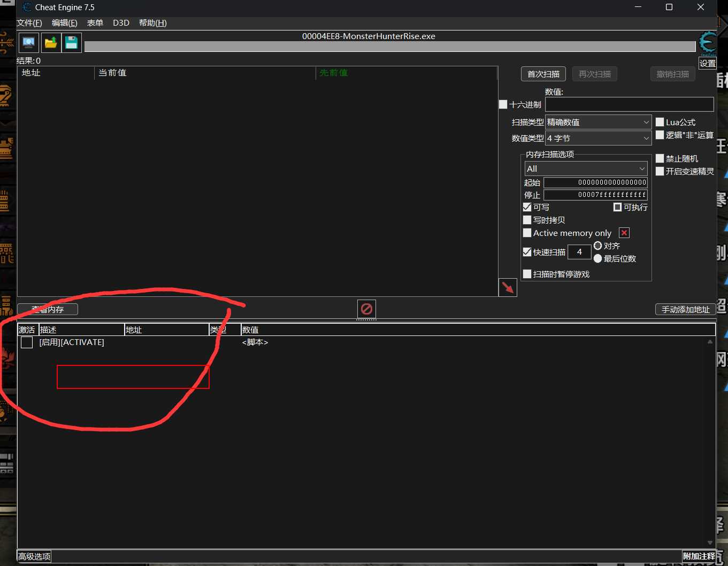Open the D3D menu
The image size is (728, 566).
(121, 23)
